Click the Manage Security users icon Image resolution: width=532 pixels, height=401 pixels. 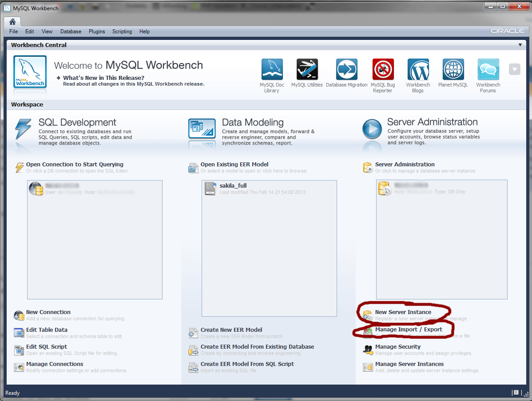pyautogui.click(x=369, y=349)
